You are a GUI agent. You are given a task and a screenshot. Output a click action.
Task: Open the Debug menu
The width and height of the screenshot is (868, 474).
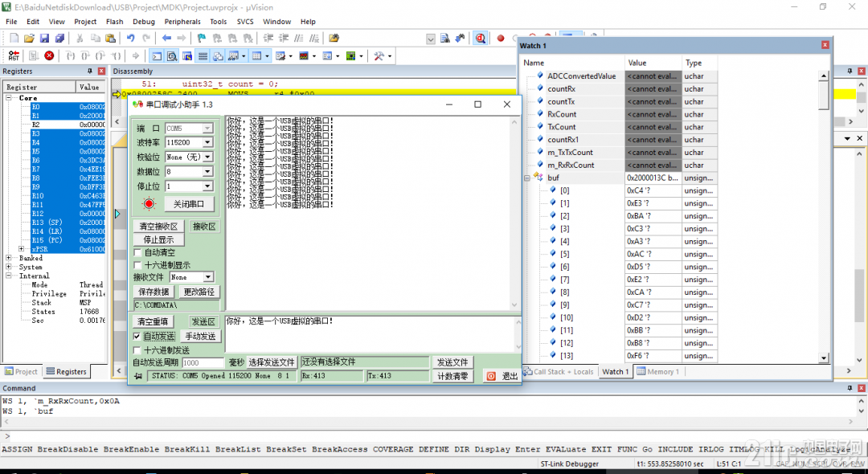(144, 22)
